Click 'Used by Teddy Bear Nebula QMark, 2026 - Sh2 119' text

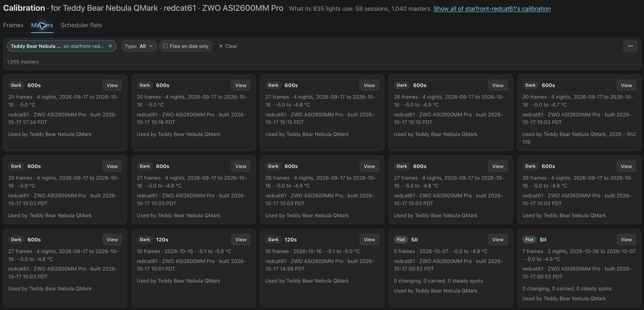[579, 138]
